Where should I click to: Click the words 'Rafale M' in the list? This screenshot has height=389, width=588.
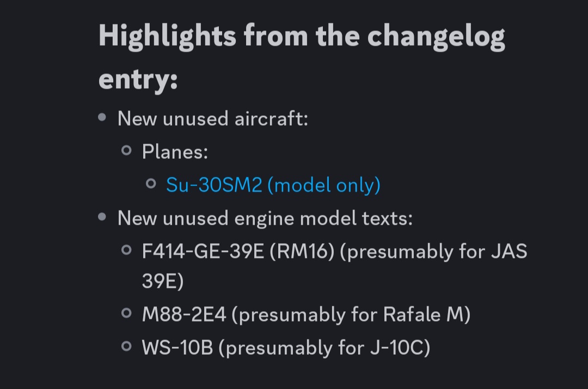point(422,314)
